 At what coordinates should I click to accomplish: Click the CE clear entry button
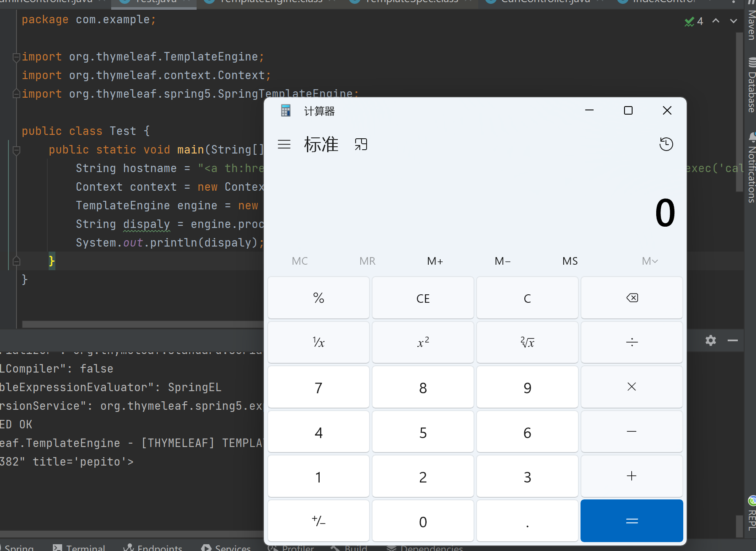pyautogui.click(x=423, y=298)
